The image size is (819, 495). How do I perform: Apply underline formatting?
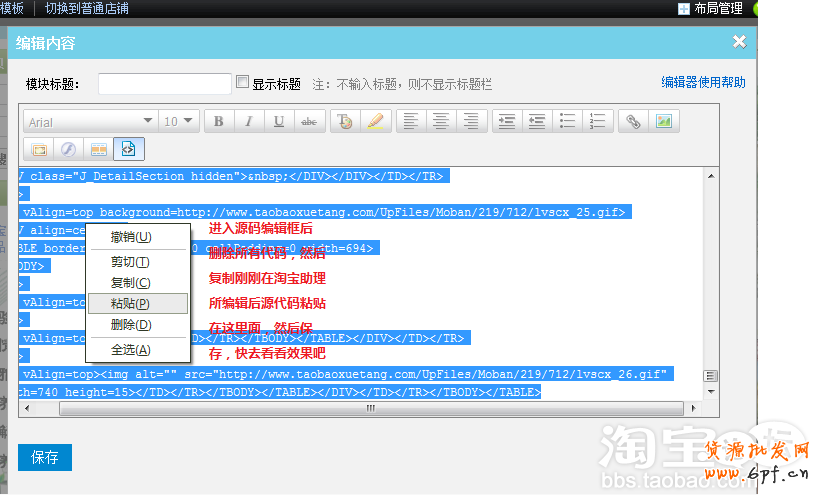[x=279, y=121]
